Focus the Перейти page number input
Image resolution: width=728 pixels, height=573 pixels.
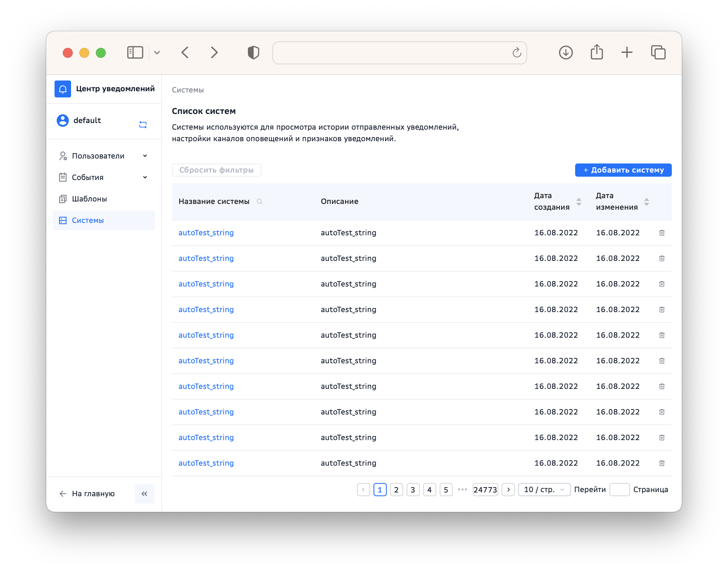619,490
